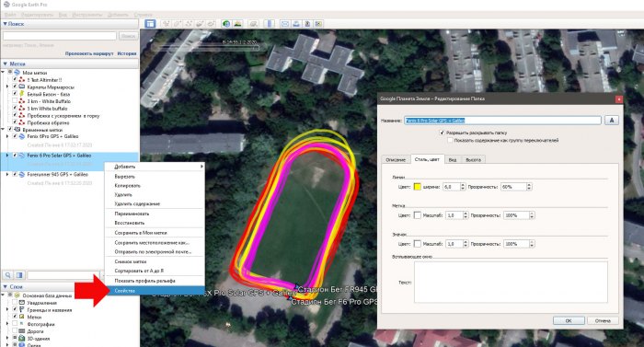Open the Добавить submenu in the context menu

[x=155, y=167]
